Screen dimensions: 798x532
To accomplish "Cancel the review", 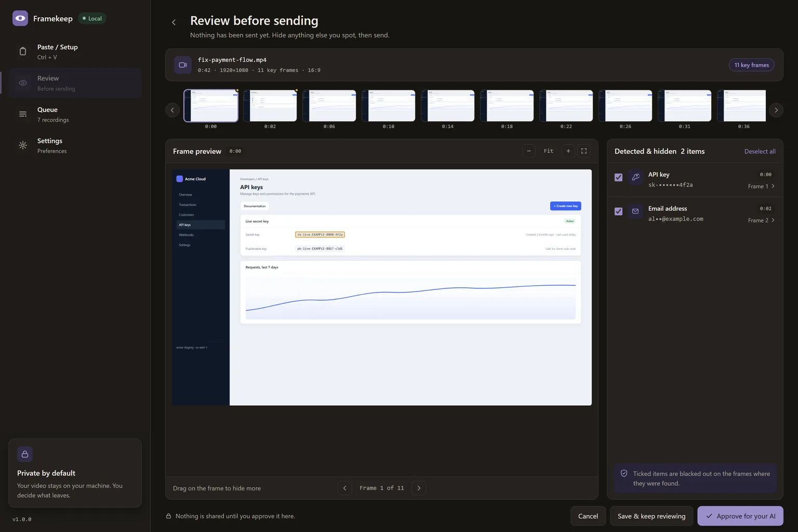I will (588, 516).
